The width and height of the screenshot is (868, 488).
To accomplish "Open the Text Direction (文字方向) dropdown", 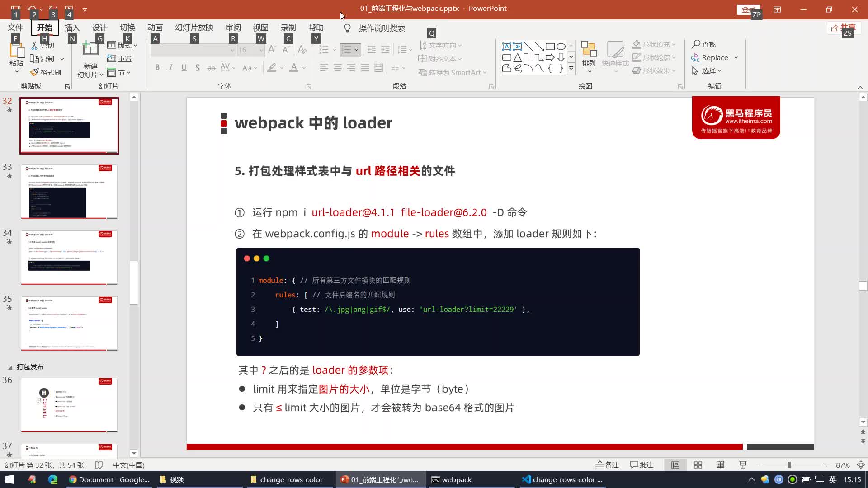I will [440, 45].
